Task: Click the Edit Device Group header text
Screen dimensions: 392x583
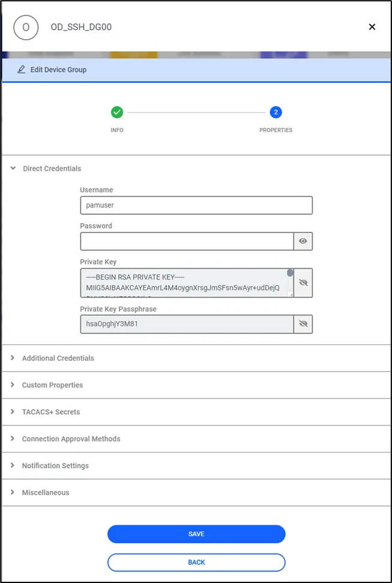Action: (58, 70)
